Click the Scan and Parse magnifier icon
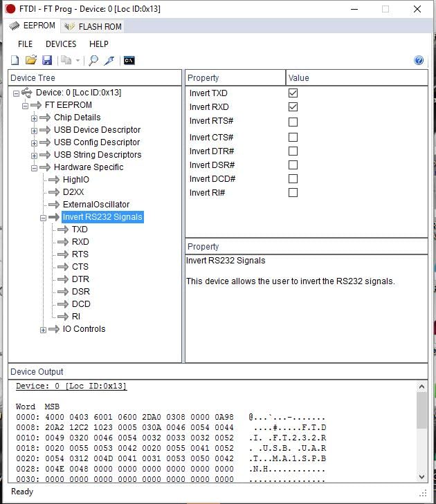Image resolution: width=436 pixels, height=504 pixels. pyautogui.click(x=93, y=60)
